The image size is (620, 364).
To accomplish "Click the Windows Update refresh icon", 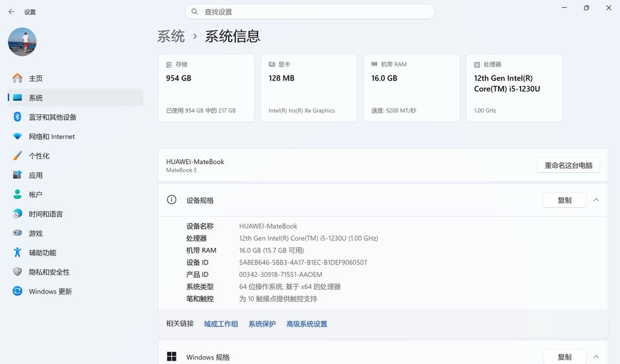I will pyautogui.click(x=17, y=291).
